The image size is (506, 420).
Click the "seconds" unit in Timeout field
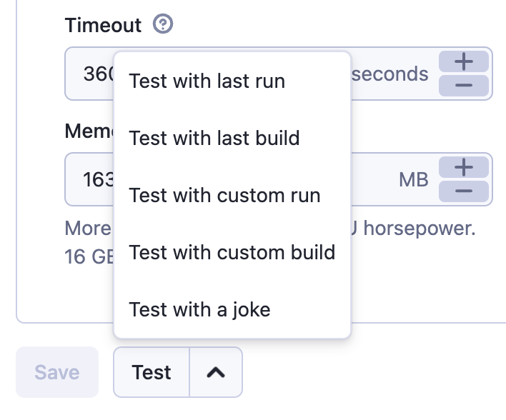tap(390, 74)
